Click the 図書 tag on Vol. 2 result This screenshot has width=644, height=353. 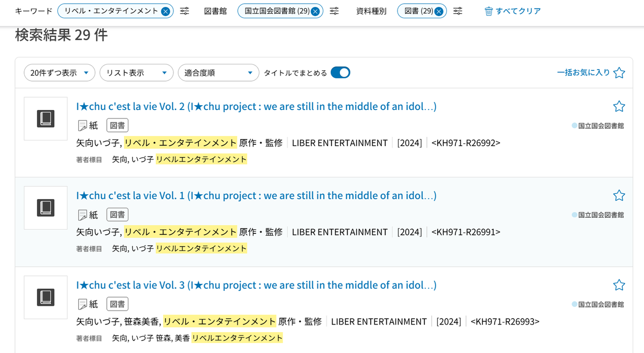tap(118, 126)
